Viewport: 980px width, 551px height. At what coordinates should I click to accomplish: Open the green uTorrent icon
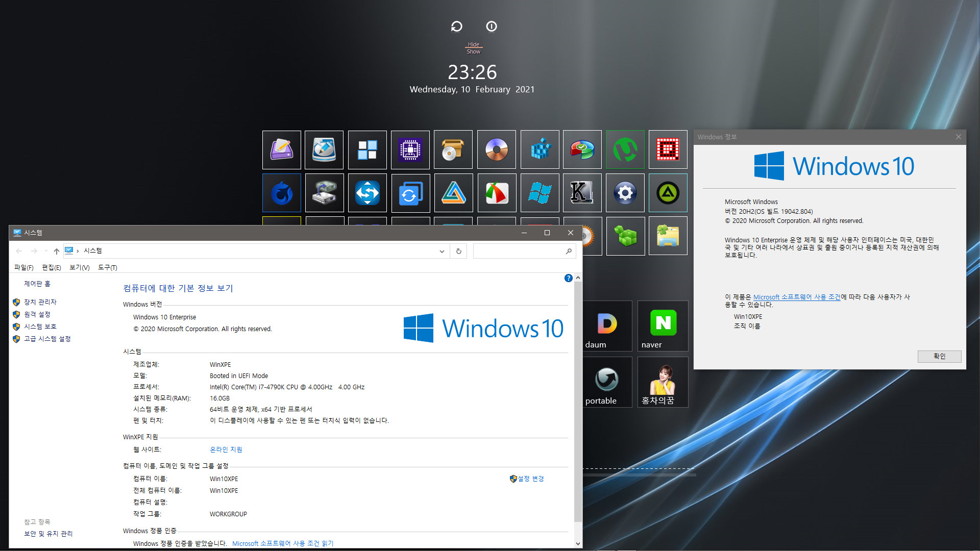click(625, 150)
